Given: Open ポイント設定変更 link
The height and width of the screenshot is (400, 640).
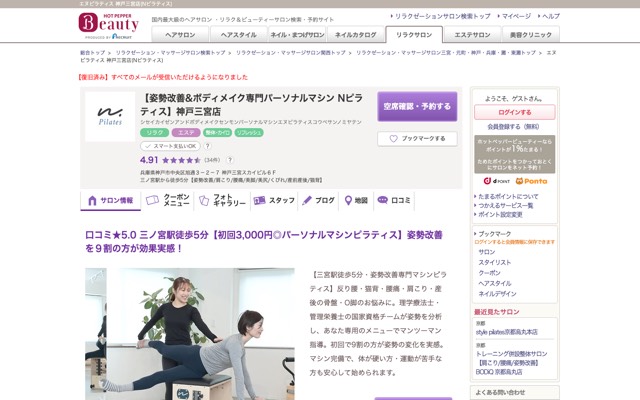Looking at the screenshot, I should [500, 214].
